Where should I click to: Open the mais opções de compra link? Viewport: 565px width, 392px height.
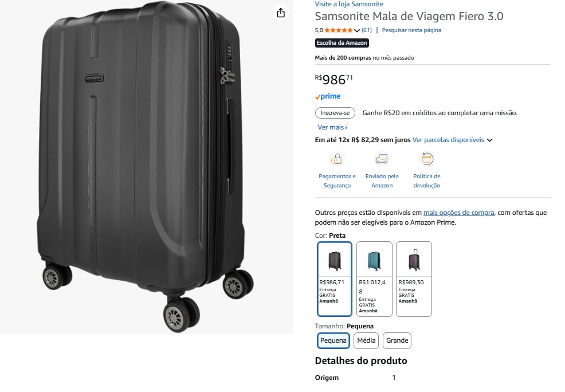[458, 213]
